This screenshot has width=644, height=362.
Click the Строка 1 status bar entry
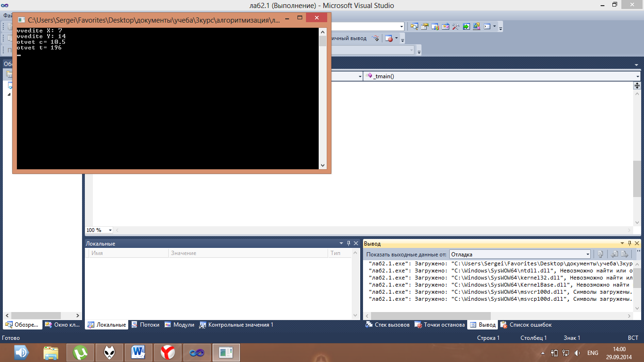tap(488, 338)
